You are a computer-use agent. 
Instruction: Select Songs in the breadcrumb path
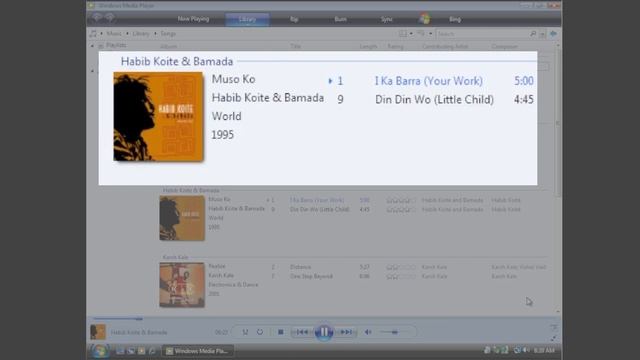(x=168, y=33)
